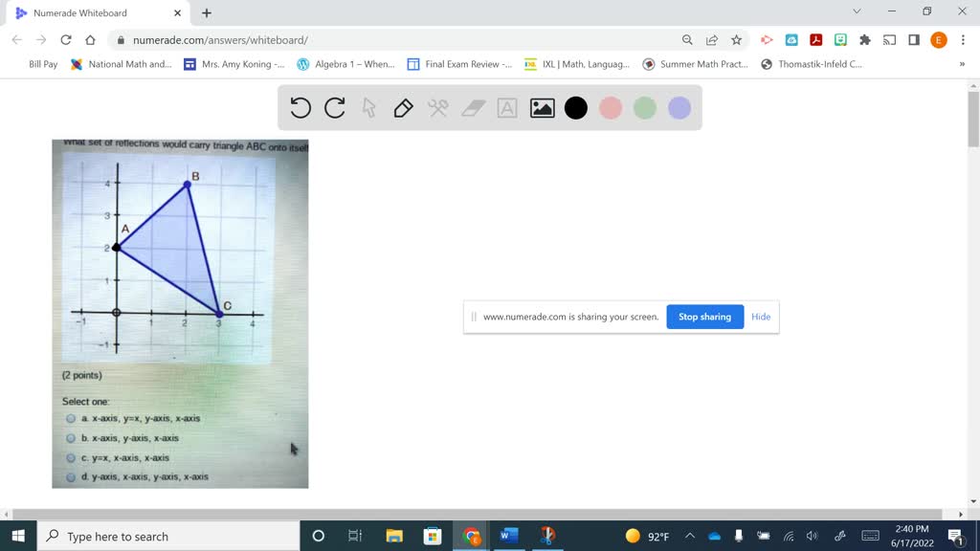The width and height of the screenshot is (980, 551).
Task: Select the pointer cursor tool
Action: (369, 108)
